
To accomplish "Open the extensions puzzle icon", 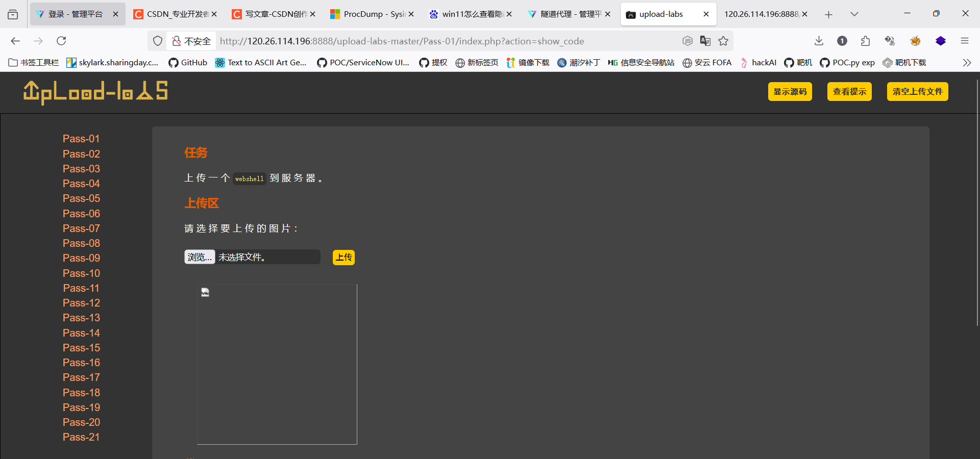I will pyautogui.click(x=865, y=41).
